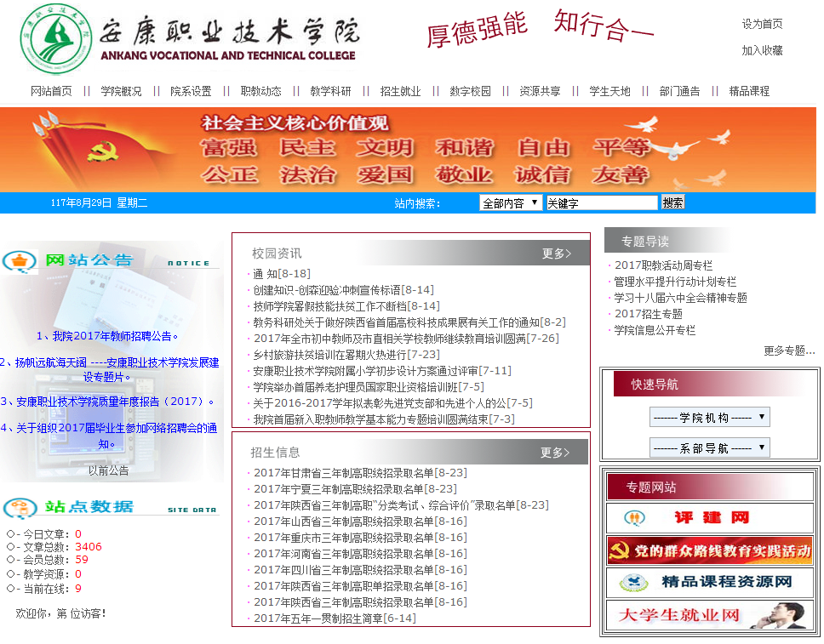The width and height of the screenshot is (824, 644).
Task: Click 更多 in the 校园资讯 section
Action: pos(557,253)
